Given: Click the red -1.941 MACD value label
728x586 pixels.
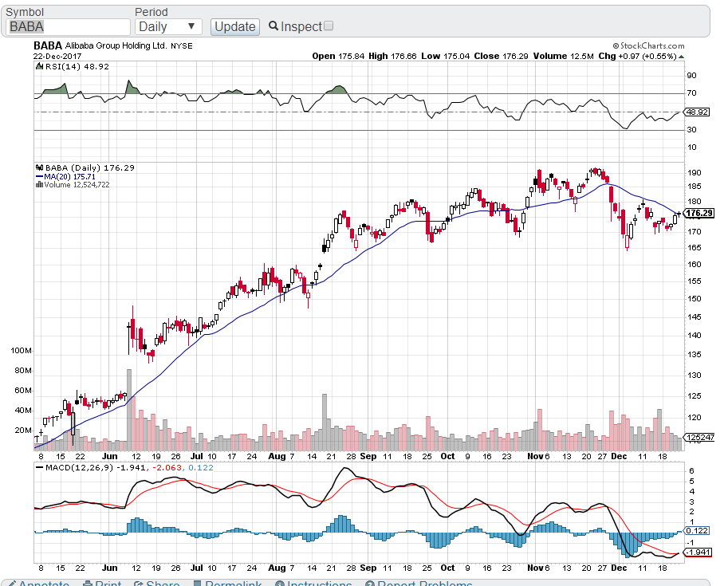Looking at the screenshot, I should coord(697,553).
